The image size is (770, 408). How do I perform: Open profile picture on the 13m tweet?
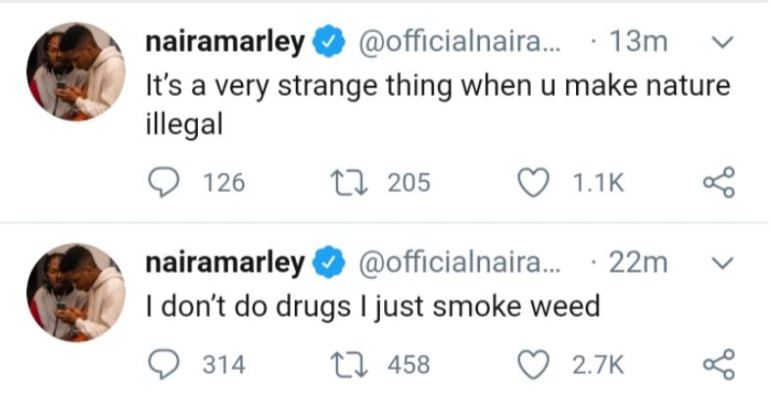[76, 72]
